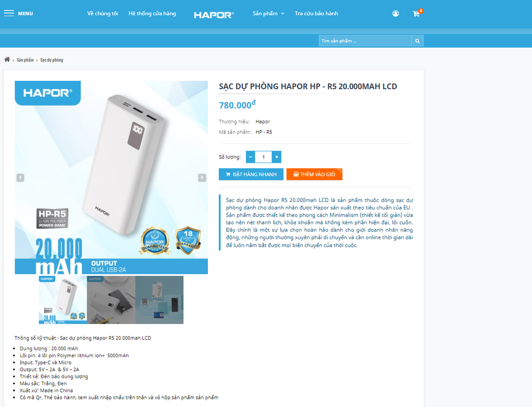Select the third product thumbnail image
The width and height of the screenshot is (532, 407).
(x=159, y=300)
